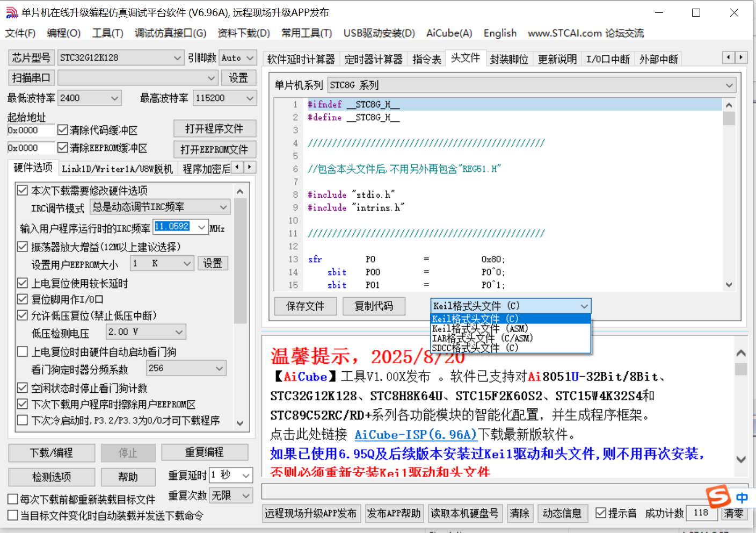Screen dimensions: 756x533
Task: Open the 单片机系列 dropdown
Action: click(729, 84)
